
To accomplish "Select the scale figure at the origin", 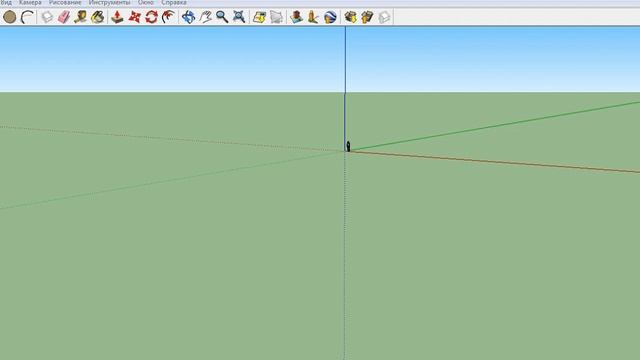I will (x=348, y=147).
